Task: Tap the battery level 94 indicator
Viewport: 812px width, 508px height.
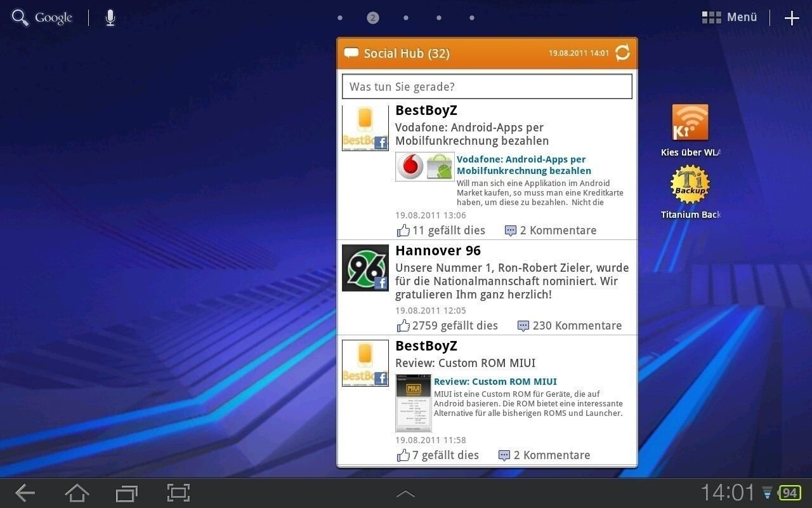Action: [790, 493]
